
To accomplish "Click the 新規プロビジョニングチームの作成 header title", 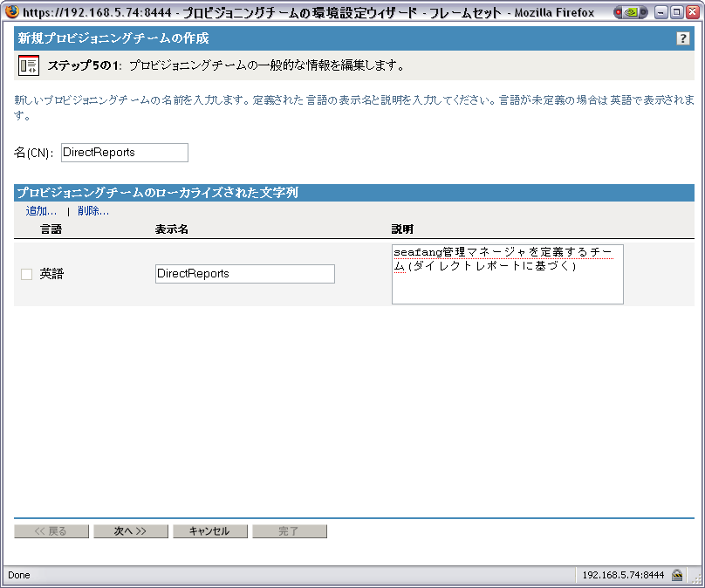I will pyautogui.click(x=113, y=38).
